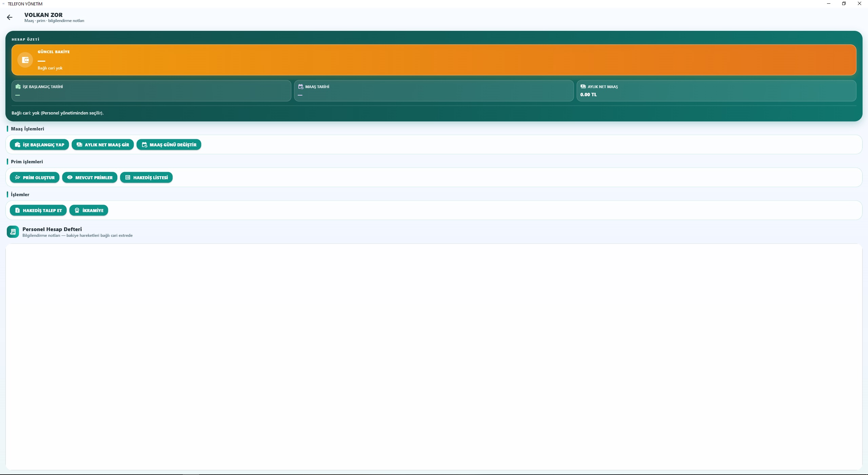Click the 0.00 TL salary value
This screenshot has width=868, height=475.
[x=588, y=95]
